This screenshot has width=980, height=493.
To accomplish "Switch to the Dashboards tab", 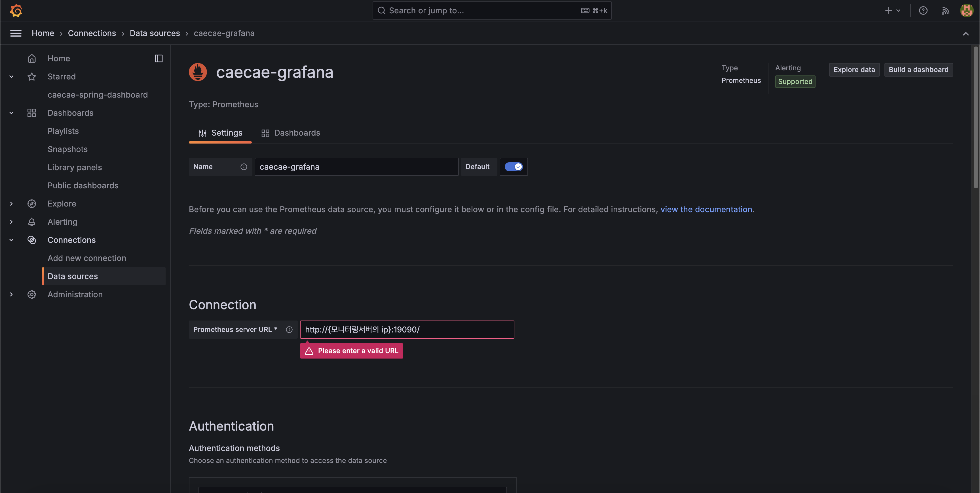I will coord(291,133).
